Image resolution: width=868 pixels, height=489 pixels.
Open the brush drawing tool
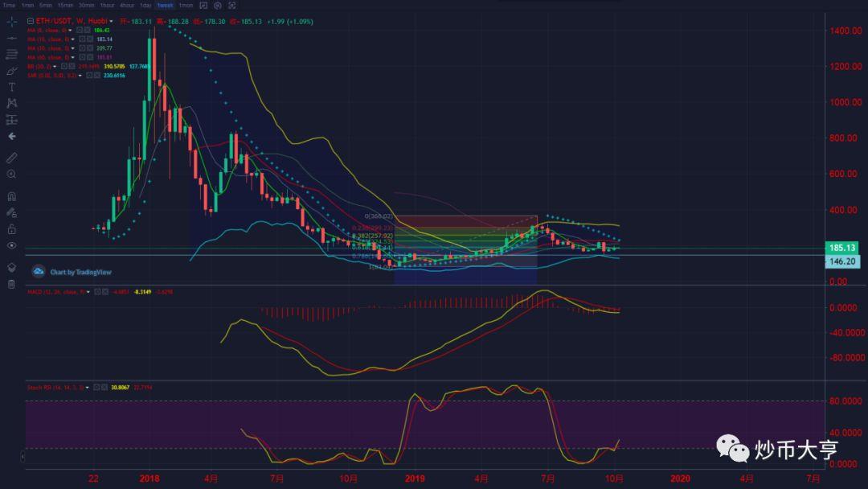(12, 71)
